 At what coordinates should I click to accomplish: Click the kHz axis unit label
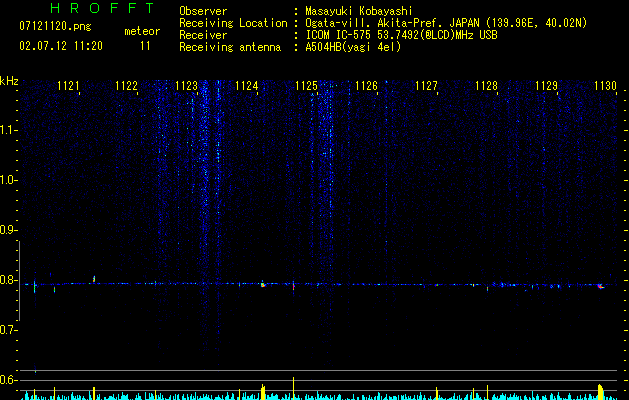coord(9,81)
